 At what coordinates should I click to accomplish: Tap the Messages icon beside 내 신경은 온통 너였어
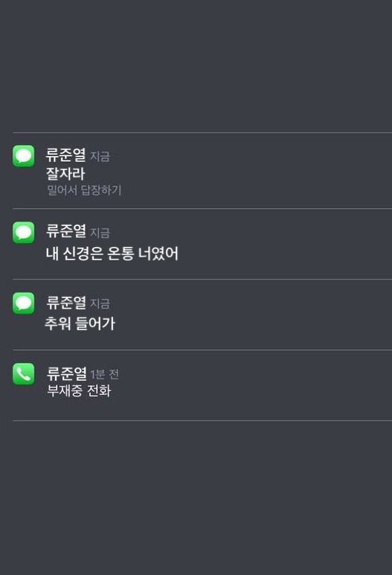24,232
